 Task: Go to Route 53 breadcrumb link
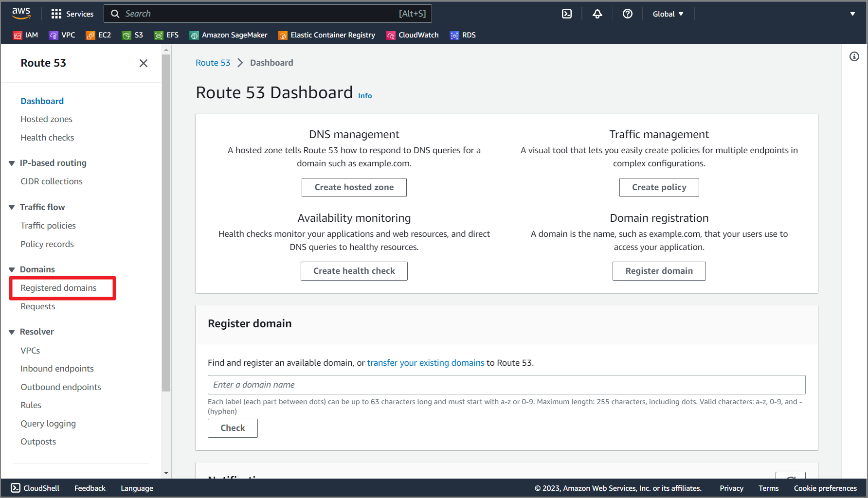[213, 63]
